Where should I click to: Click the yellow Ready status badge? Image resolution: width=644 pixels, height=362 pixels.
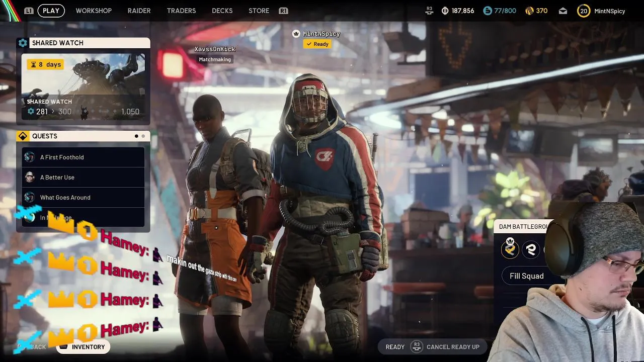pos(317,44)
